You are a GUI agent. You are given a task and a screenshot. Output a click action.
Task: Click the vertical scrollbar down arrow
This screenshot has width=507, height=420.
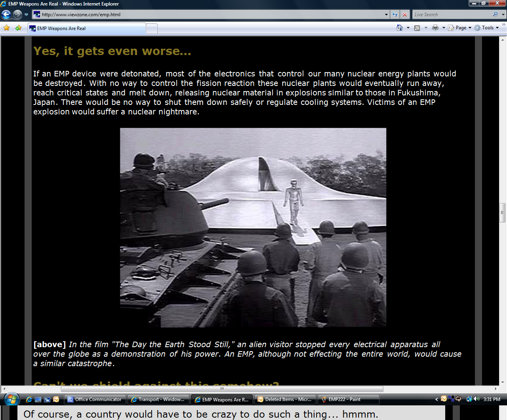click(502, 382)
